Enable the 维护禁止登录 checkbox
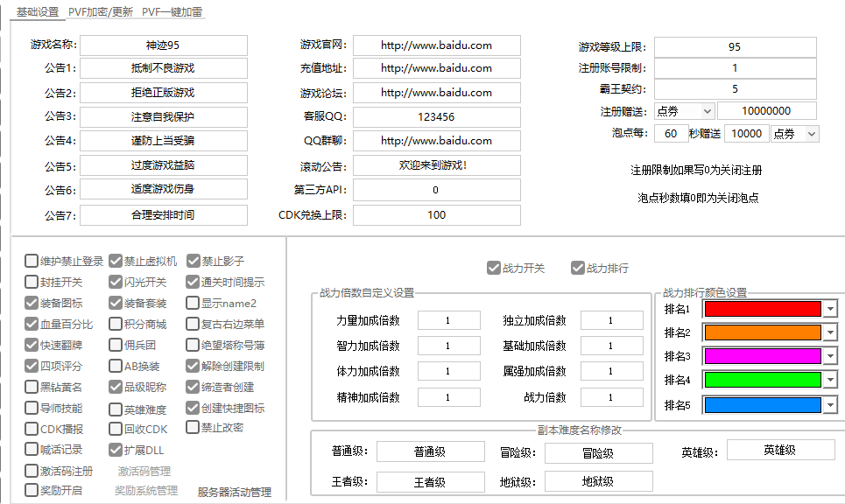845x504 pixels. (x=32, y=261)
